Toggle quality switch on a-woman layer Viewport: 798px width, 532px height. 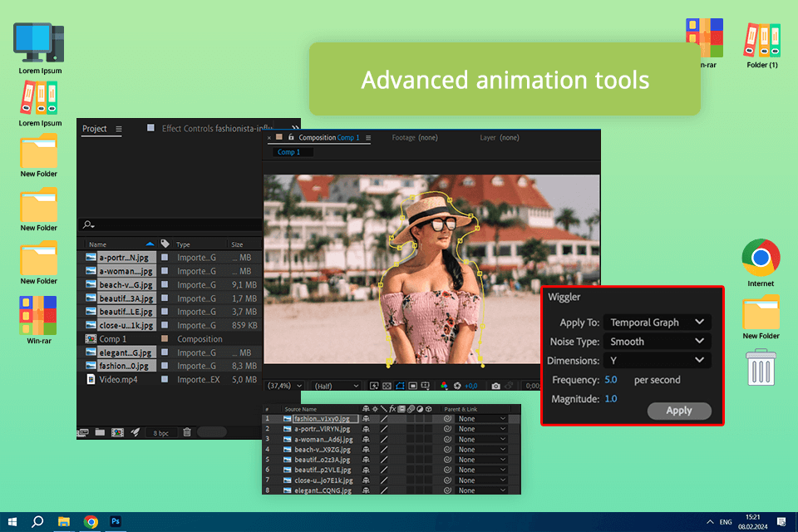384,440
